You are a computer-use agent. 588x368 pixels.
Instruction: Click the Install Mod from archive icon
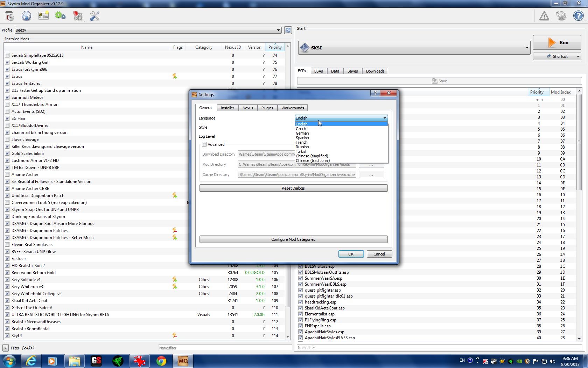click(x=9, y=16)
